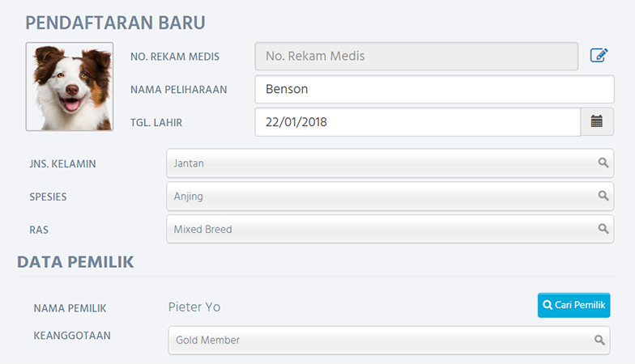Click the birth date field showing 22/01/2018
The height and width of the screenshot is (364, 635).
pyautogui.click(x=417, y=122)
